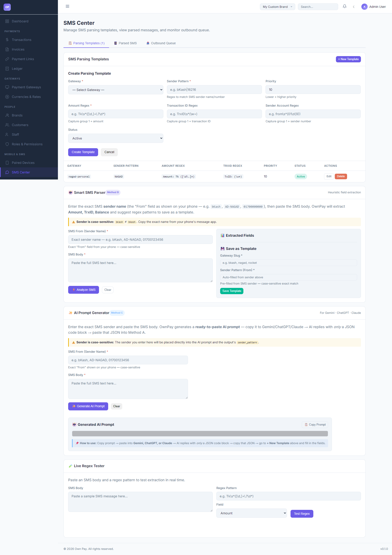Click the OP logo icon

click(x=7, y=7)
